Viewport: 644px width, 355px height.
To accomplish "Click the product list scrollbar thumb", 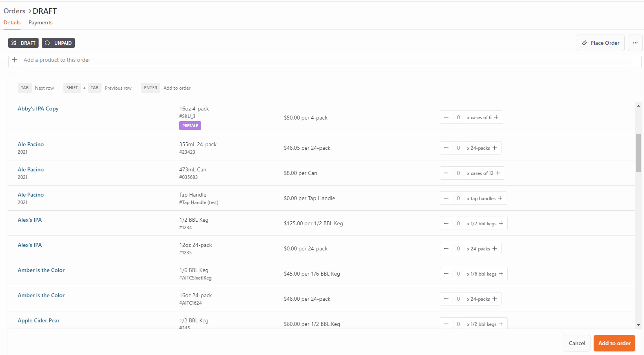I will click(x=638, y=153).
